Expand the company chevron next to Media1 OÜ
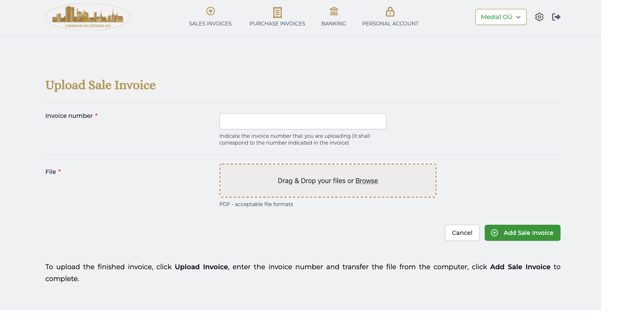The height and width of the screenshot is (332, 644). (x=518, y=17)
